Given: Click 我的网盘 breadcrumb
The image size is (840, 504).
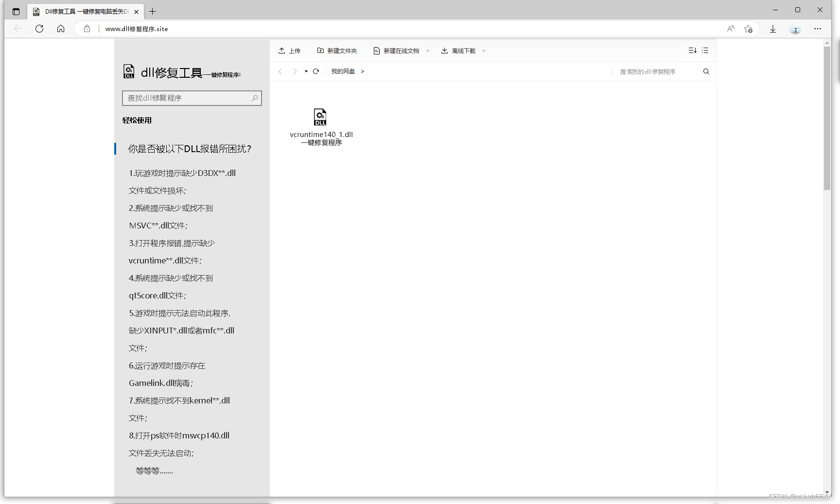Looking at the screenshot, I should [343, 71].
